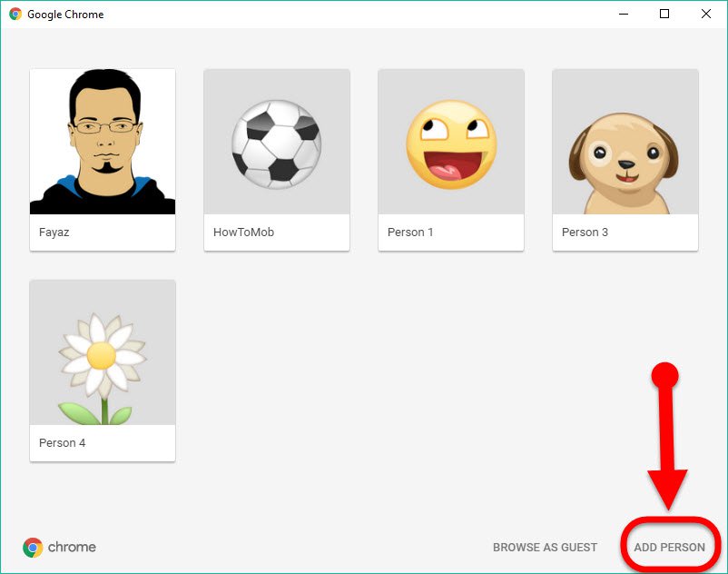Close the Google Chrome window
728x574 pixels.
(x=705, y=14)
